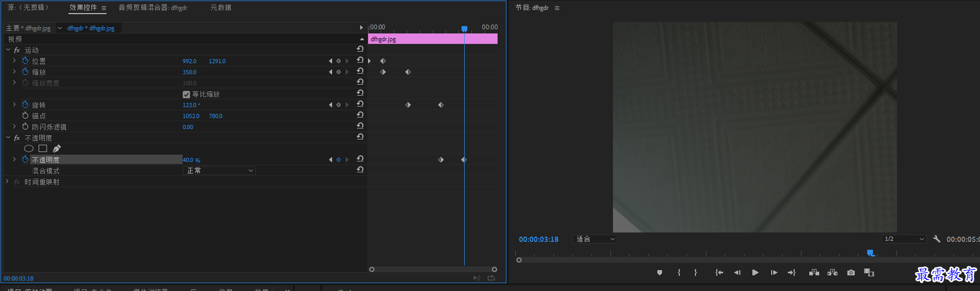
Task: Toggle stopwatch animation for 旋转 property
Action: tap(25, 104)
